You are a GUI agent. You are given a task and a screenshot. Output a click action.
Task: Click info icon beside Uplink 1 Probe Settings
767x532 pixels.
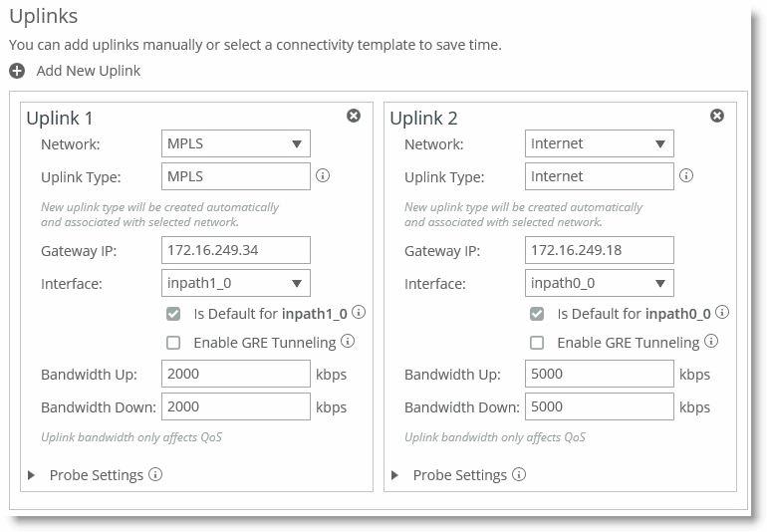(155, 474)
